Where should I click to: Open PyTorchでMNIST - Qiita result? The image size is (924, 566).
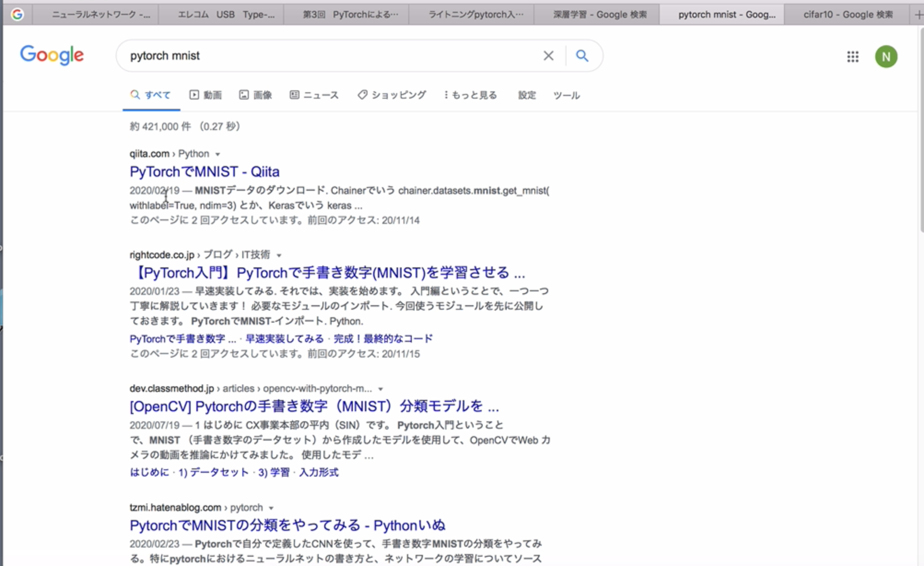pos(205,171)
